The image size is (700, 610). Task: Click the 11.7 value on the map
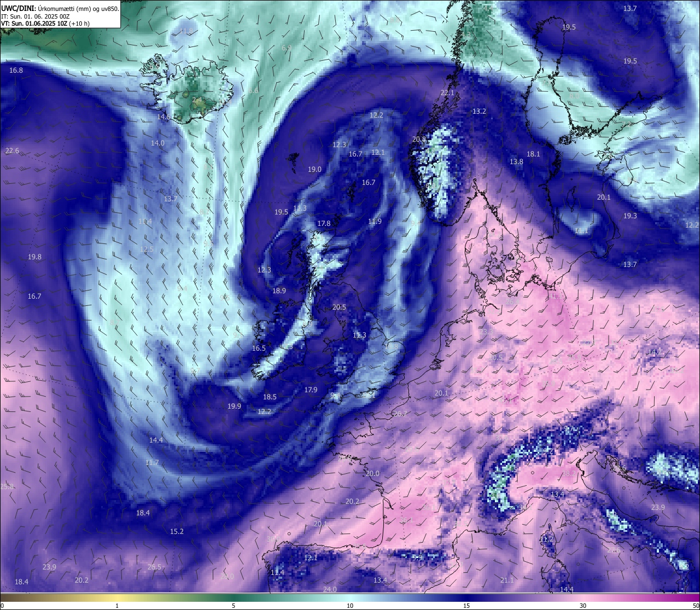[x=152, y=462]
